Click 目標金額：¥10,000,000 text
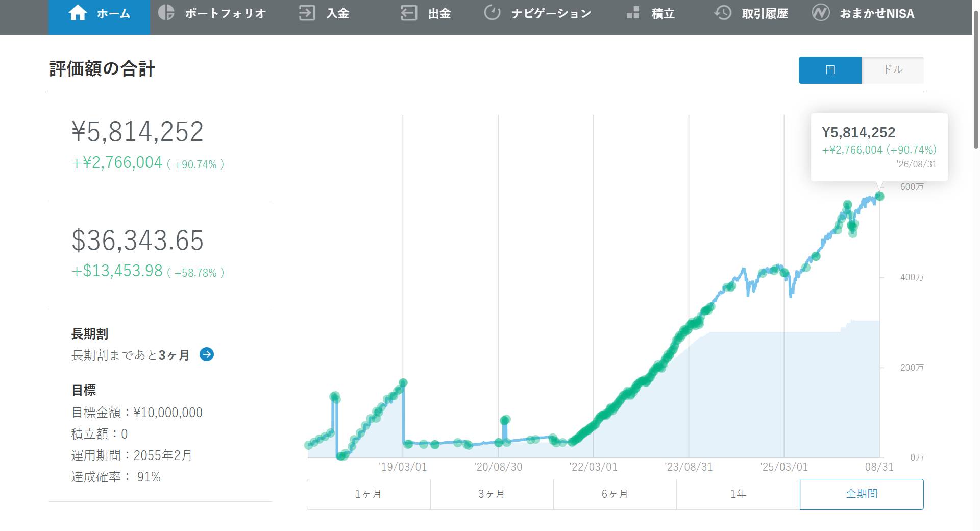 [137, 413]
